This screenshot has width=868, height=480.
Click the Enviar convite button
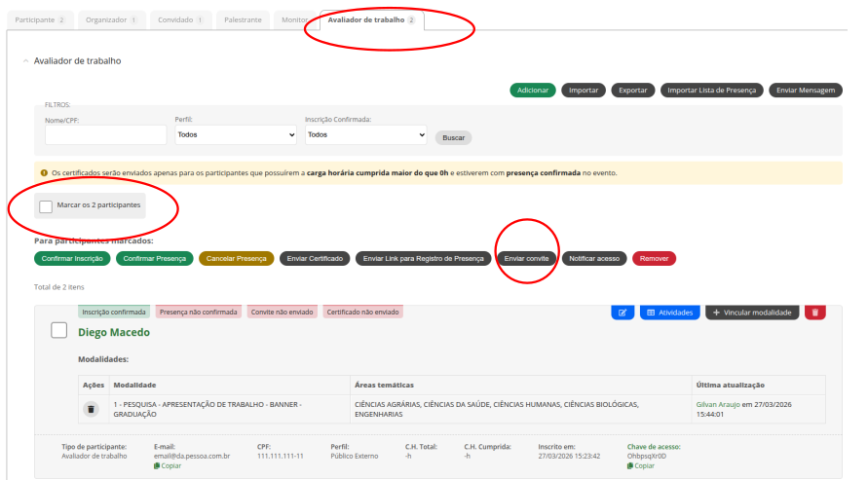[526, 258]
